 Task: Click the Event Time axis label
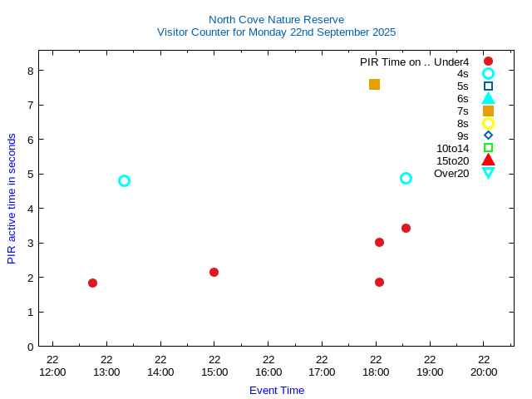pos(277,390)
